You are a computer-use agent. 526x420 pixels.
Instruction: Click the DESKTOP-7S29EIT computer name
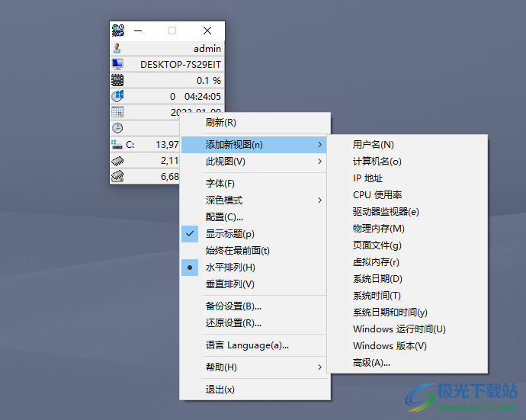click(181, 64)
